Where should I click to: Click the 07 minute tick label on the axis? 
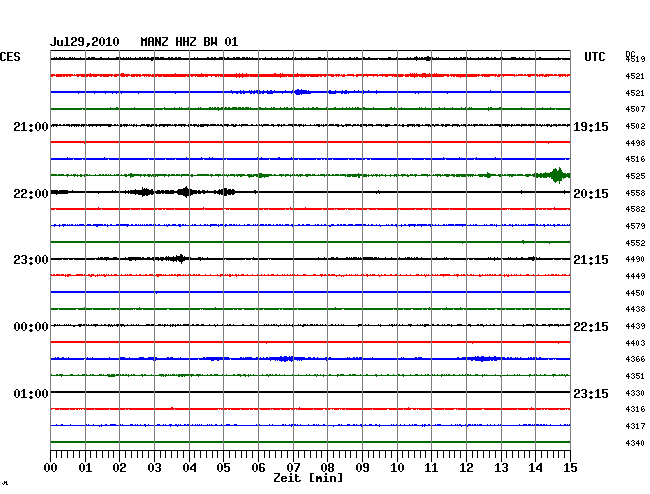click(x=293, y=467)
